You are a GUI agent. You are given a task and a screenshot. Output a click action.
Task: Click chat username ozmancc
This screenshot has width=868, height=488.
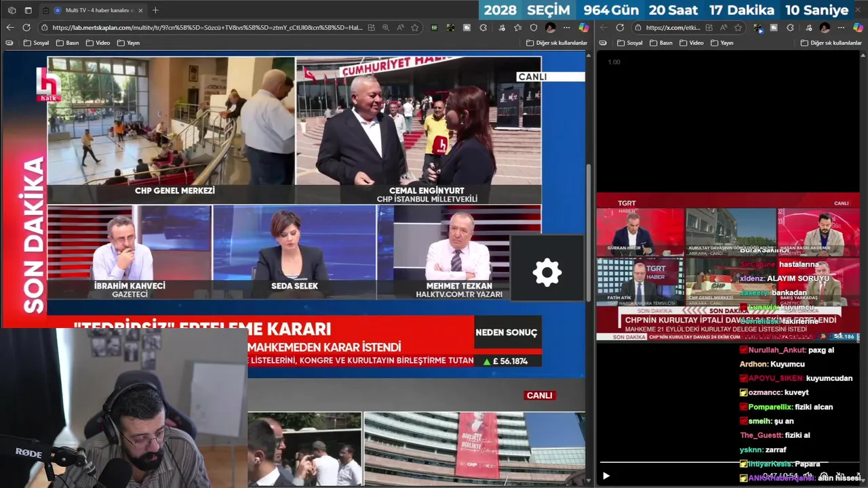point(765,392)
